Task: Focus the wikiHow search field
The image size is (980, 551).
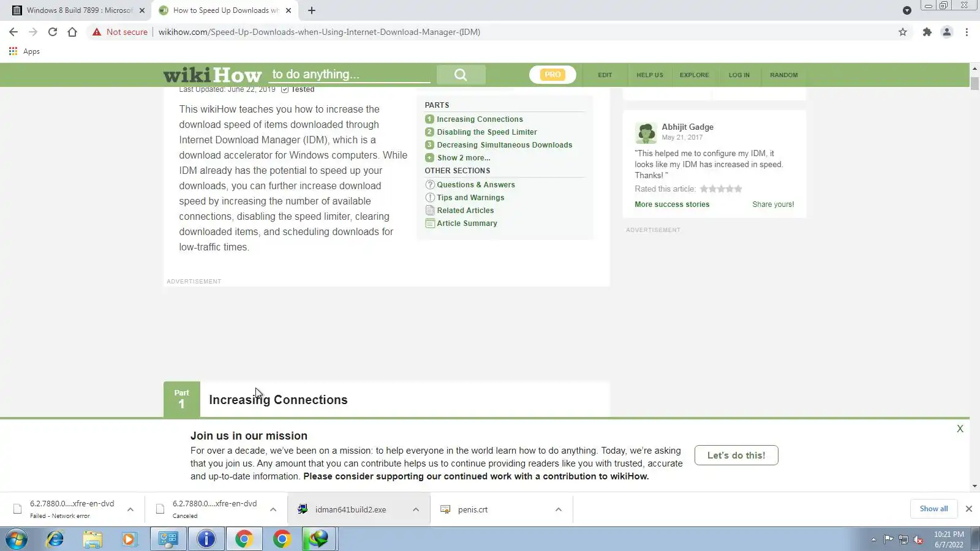Action: (x=350, y=75)
